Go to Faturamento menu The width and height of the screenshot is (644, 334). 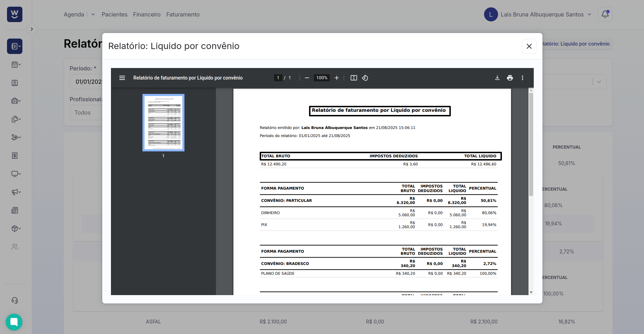click(183, 14)
